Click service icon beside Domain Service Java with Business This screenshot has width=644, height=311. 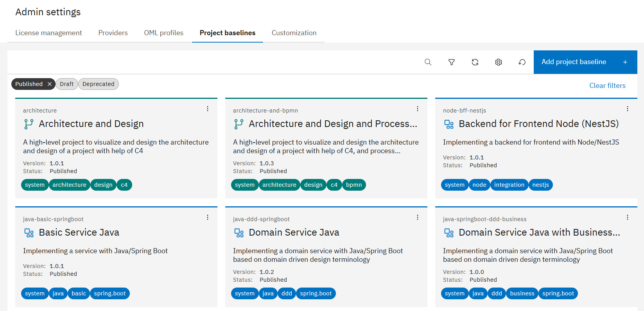point(449,233)
